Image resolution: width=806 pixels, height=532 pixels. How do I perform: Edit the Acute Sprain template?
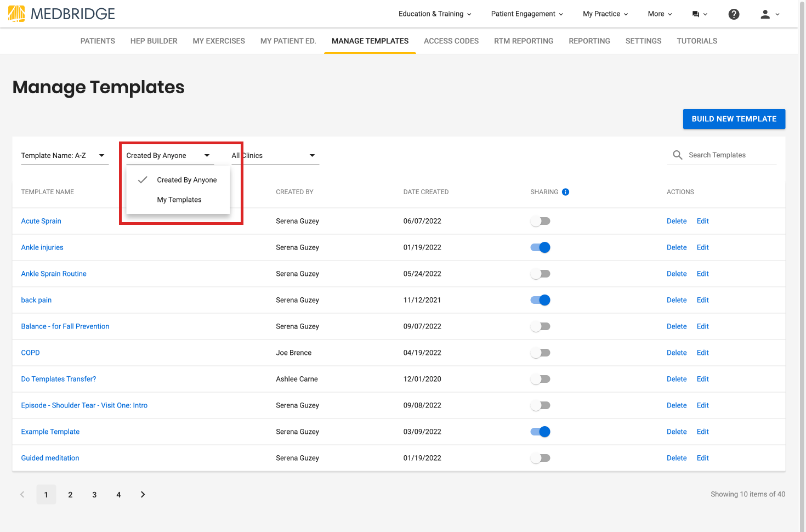(703, 221)
